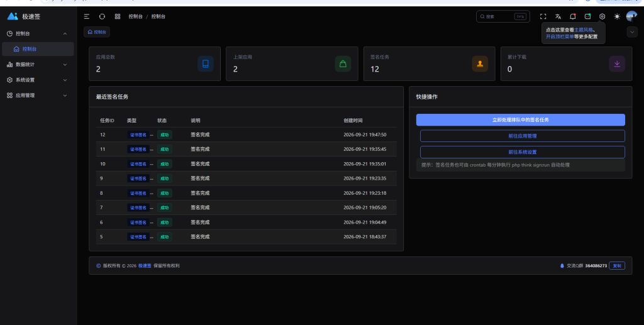644x325 pixels.
Task: Click the 最近签名任务 panel title
Action: pos(112,97)
